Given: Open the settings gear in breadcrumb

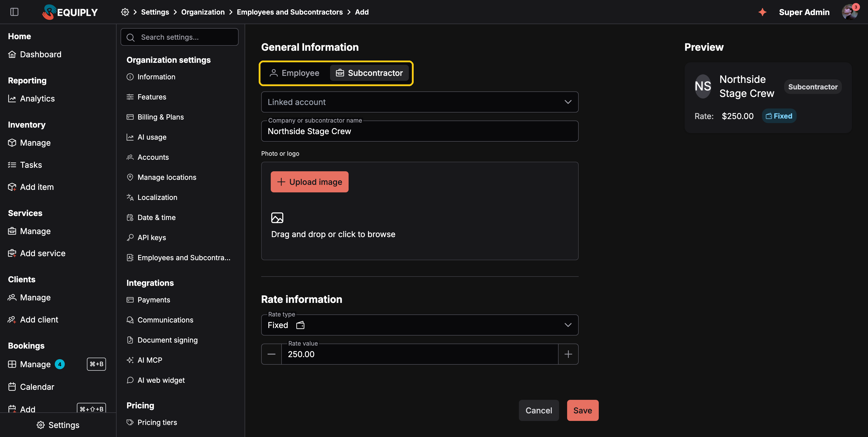Looking at the screenshot, I should tap(125, 12).
